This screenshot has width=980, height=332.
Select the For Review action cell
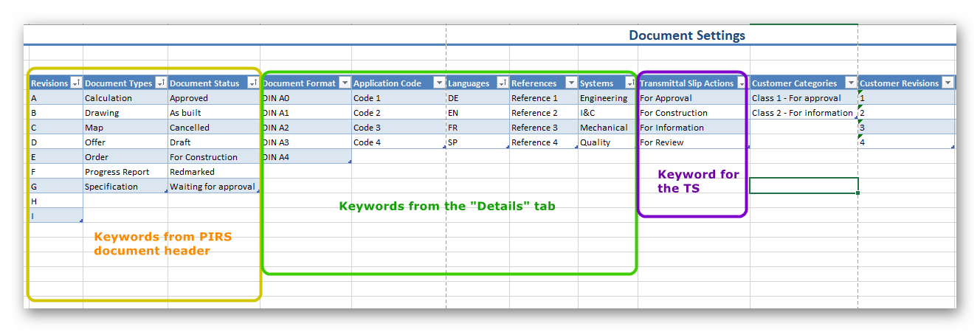pos(694,142)
